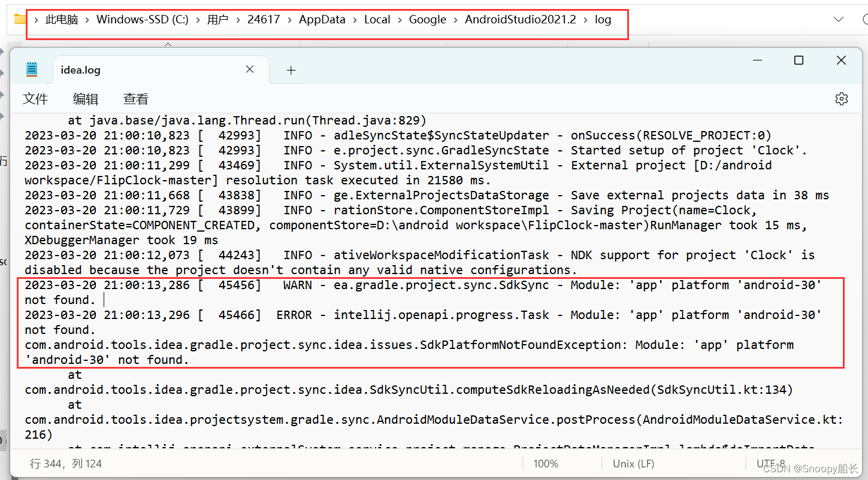The height and width of the screenshot is (480, 868).
Task: Go to Windows-SSD (C:) in breadcrumb
Action: click(x=143, y=19)
